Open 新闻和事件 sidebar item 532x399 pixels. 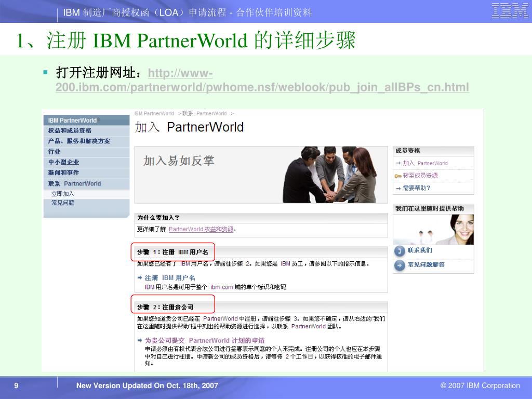point(87,172)
